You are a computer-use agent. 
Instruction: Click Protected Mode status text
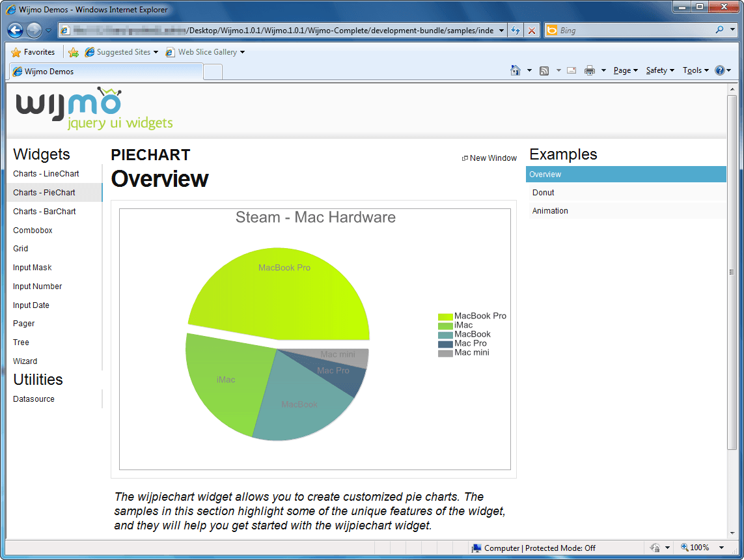pyautogui.click(x=560, y=548)
